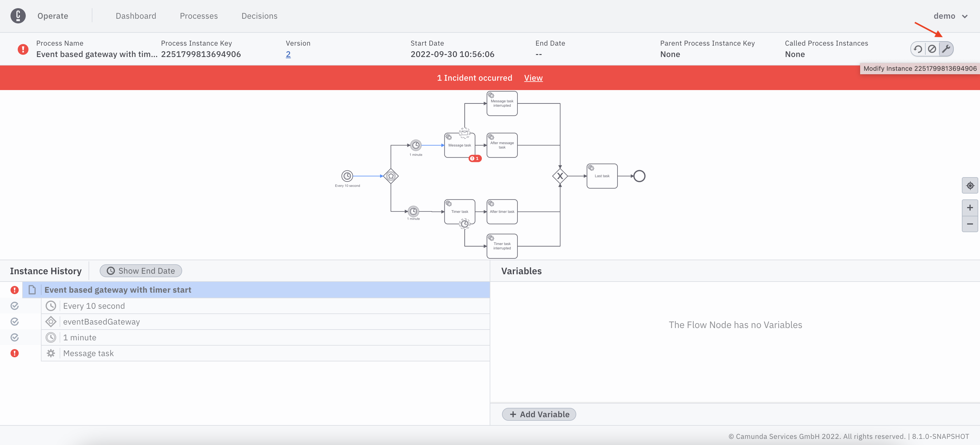Select Message task in instance history

click(x=88, y=353)
